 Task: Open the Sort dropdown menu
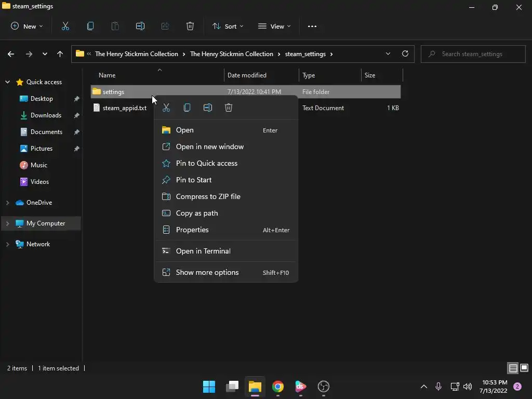(228, 26)
